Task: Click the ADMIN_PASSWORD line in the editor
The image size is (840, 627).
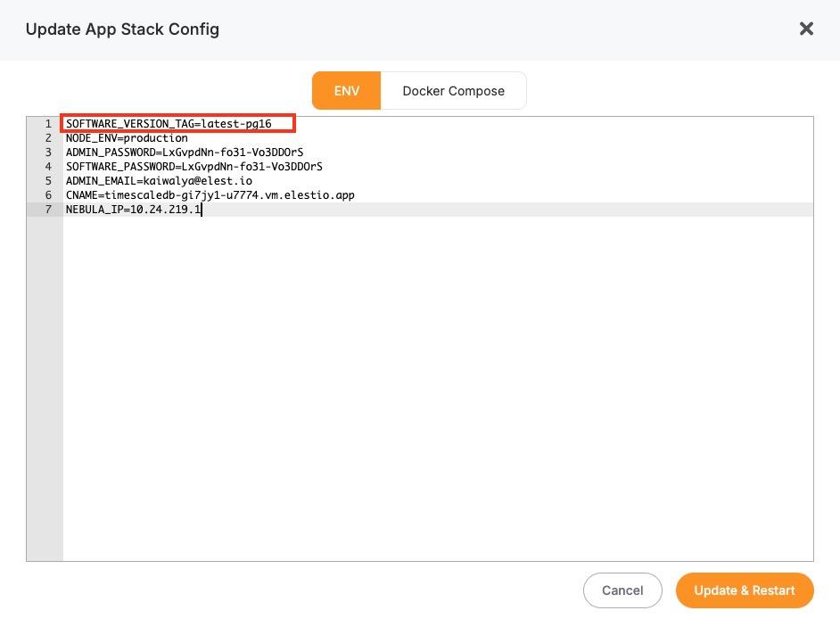Action: click(185, 153)
